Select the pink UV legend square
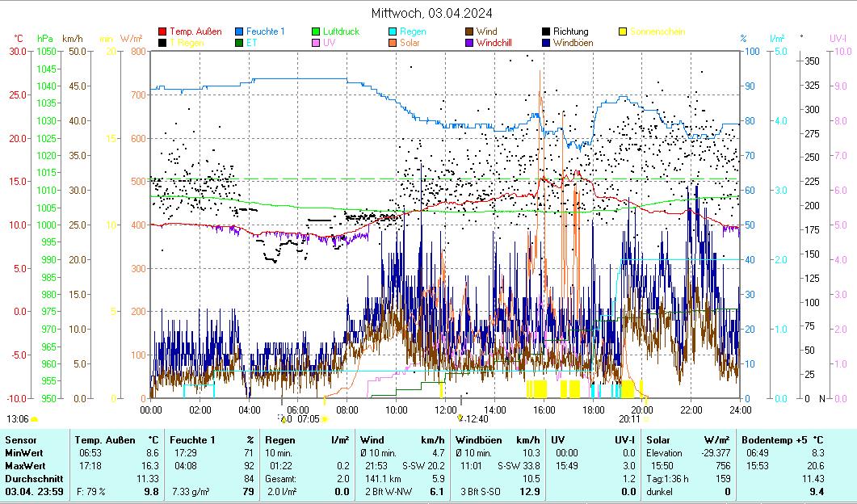 317,43
